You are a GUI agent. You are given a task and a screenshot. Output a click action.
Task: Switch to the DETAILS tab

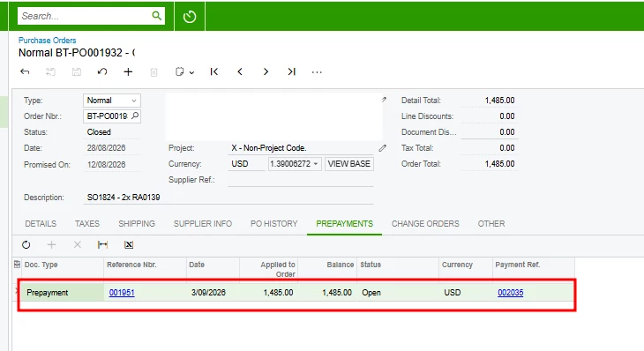[41, 224]
